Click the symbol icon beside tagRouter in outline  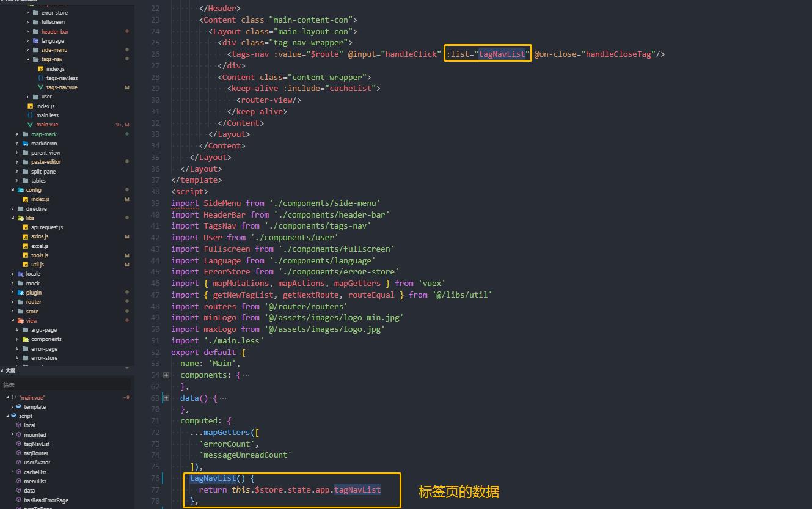[18, 453]
